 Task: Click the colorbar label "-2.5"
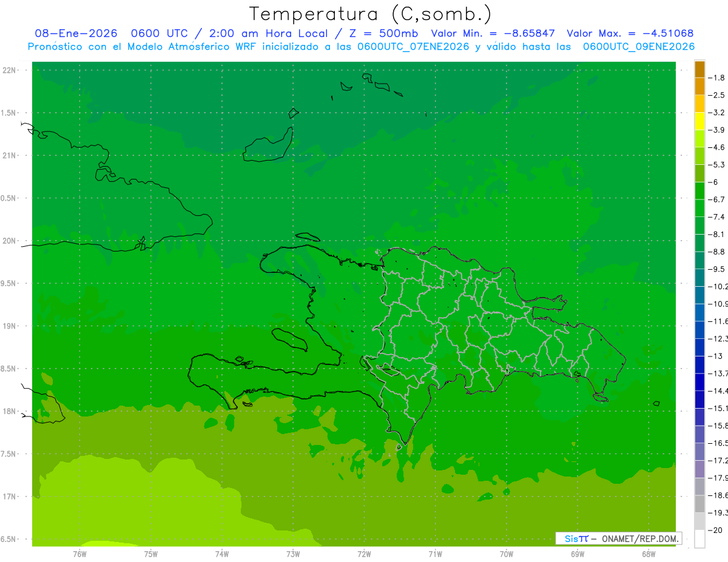coord(717,95)
